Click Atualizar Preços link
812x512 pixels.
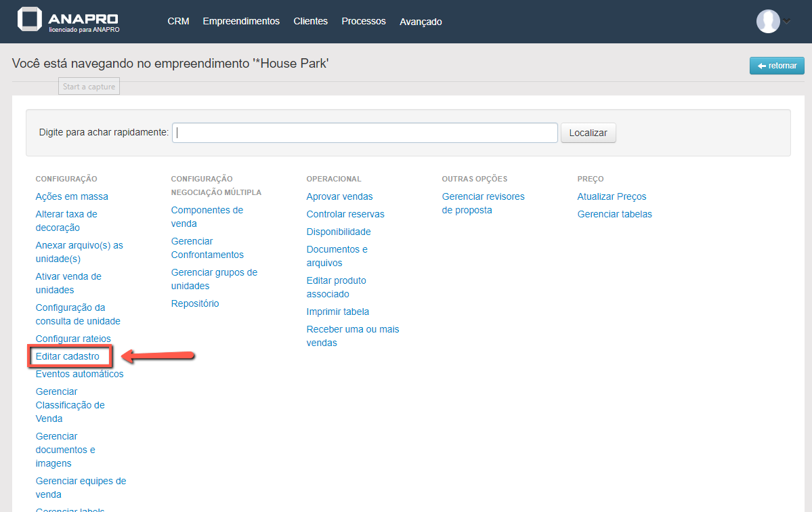tap(612, 196)
